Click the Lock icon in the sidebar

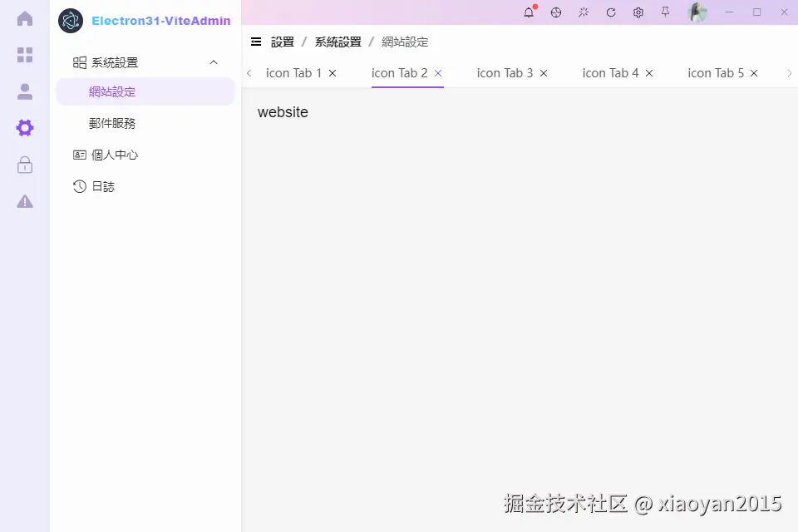pyautogui.click(x=24, y=165)
